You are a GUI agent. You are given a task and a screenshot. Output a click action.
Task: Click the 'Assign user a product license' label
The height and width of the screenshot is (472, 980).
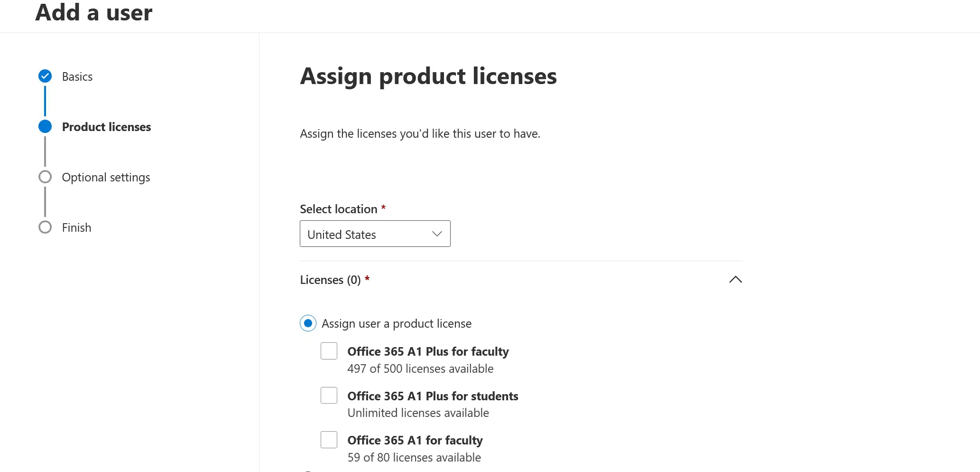(397, 324)
